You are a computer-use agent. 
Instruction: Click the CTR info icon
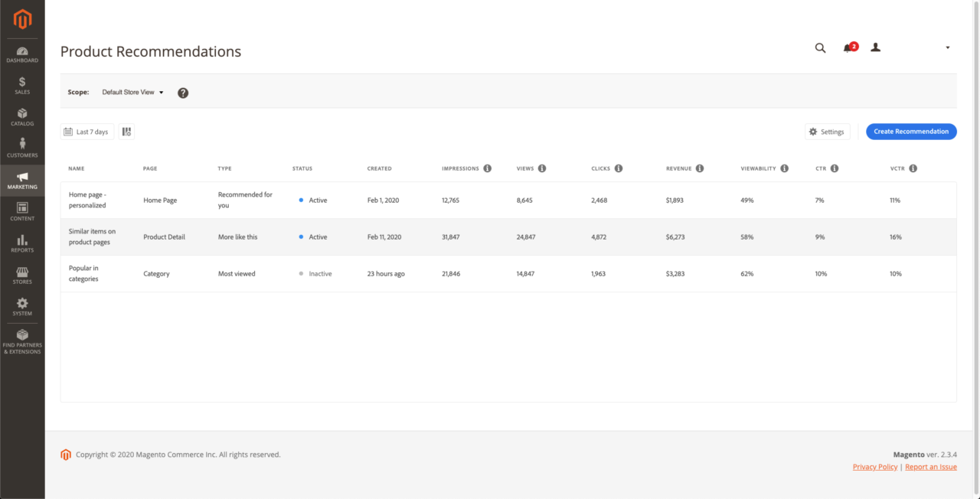(835, 168)
